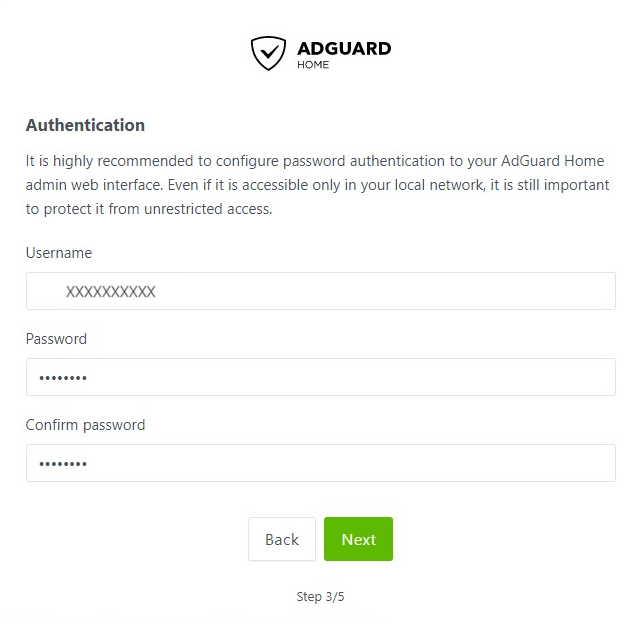
Task: Click the masked XXXXXXXXXX username text
Action: (111, 291)
